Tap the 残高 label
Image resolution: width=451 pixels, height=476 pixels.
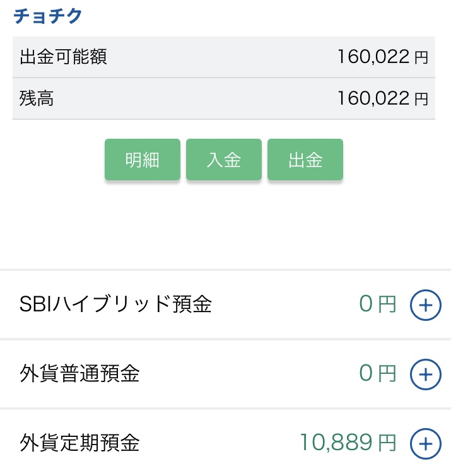pos(37,99)
